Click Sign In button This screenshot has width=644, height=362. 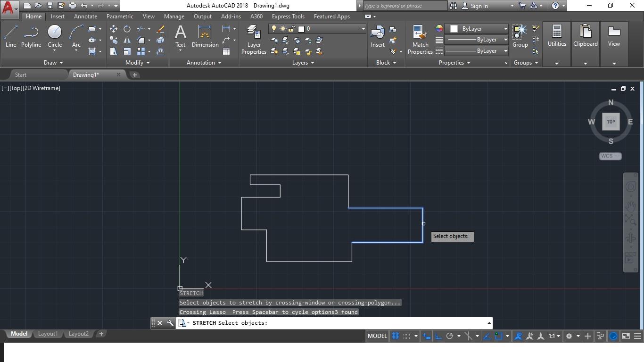(x=479, y=6)
